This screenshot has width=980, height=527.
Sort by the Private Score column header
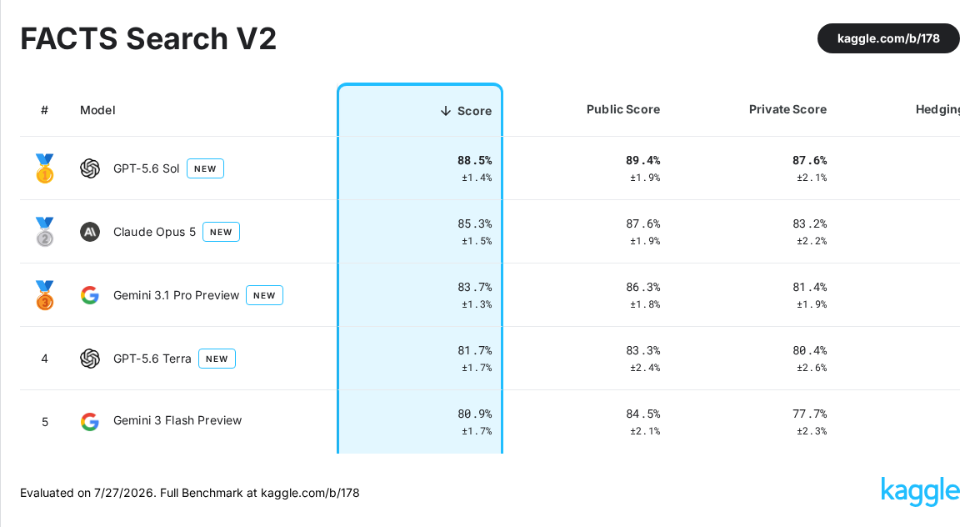[787, 109]
